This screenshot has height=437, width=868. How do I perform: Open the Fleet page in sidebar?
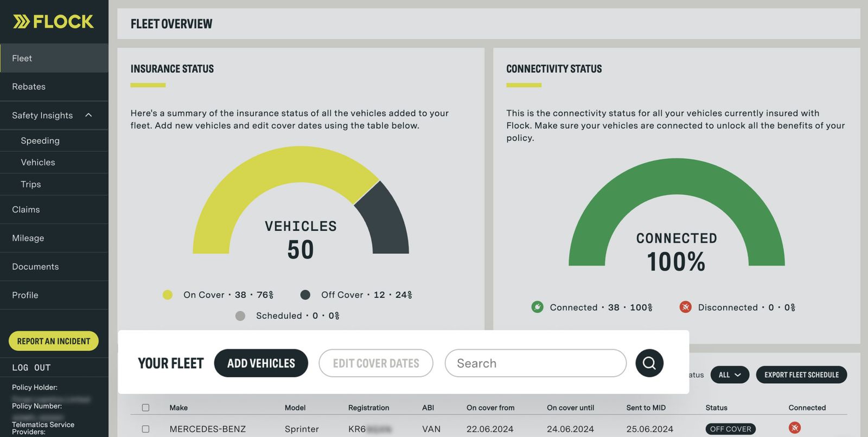tap(54, 58)
